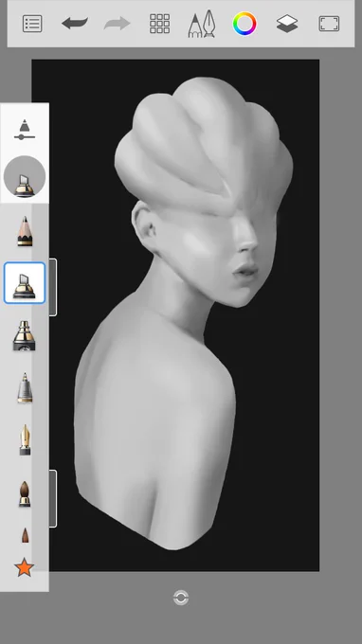The height and width of the screenshot is (644, 362).
Task: Select the gold-banded airbrush tool
Action: (x=25, y=335)
